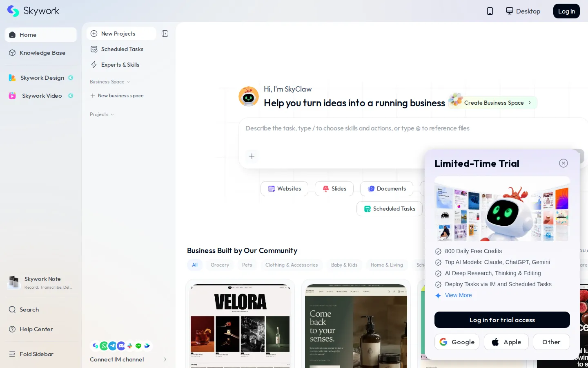The image size is (588, 368).
Task: Close the Limited-Time Trial popup
Action: click(x=563, y=163)
